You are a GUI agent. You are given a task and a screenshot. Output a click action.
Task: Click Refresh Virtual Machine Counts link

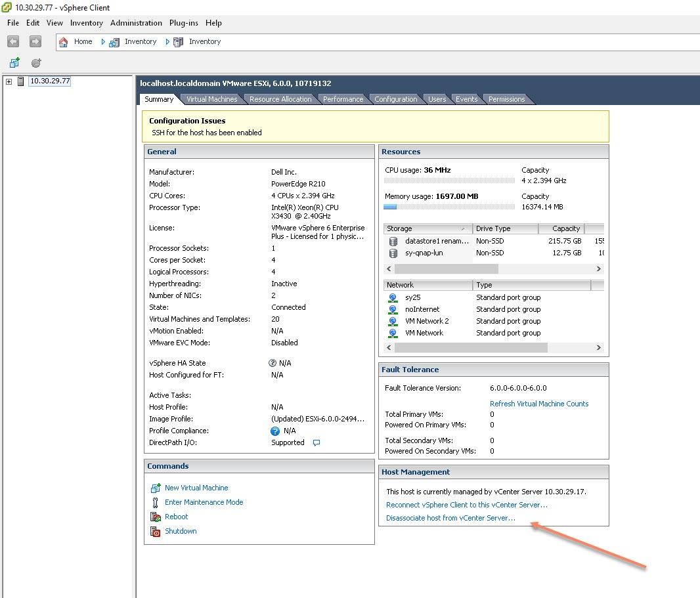click(539, 404)
